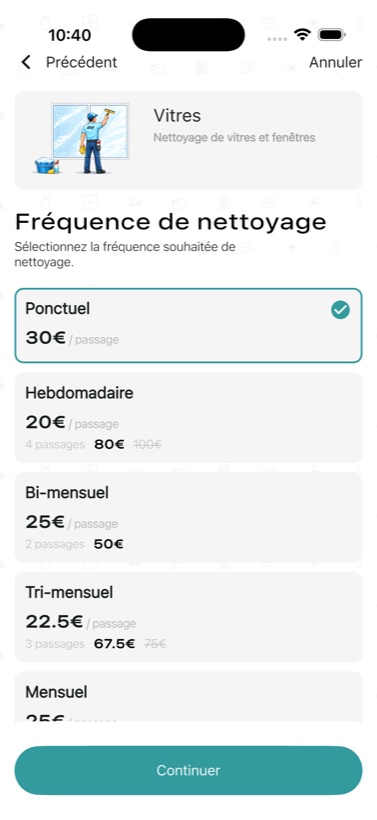Check the Wi-Fi status icon

(302, 35)
